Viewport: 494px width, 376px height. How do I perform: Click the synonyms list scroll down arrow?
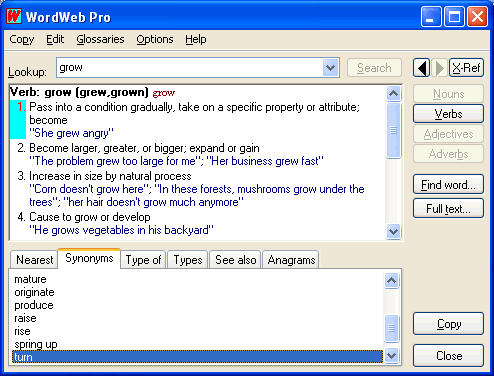point(392,355)
